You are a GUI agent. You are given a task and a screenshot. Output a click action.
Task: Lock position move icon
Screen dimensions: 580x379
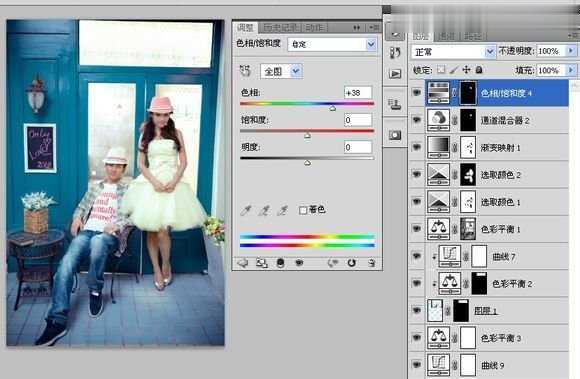click(x=466, y=70)
